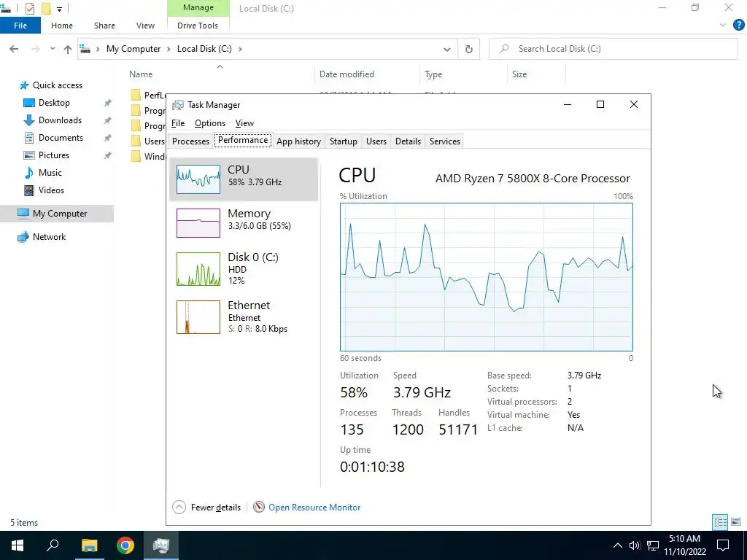This screenshot has height=560, width=747.
Task: Open the Options menu in Task Manager
Action: point(209,123)
